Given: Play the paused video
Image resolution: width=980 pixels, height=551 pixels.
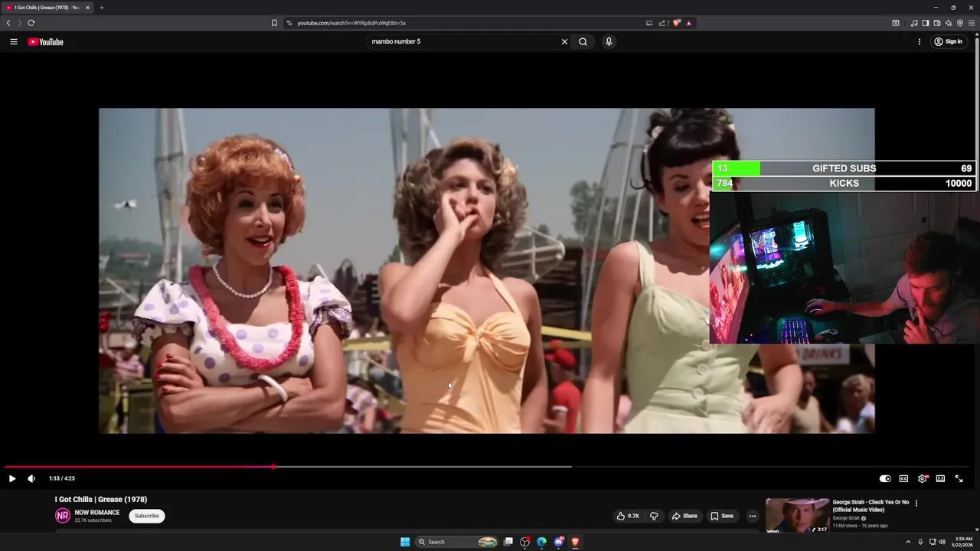Looking at the screenshot, I should 12,478.
